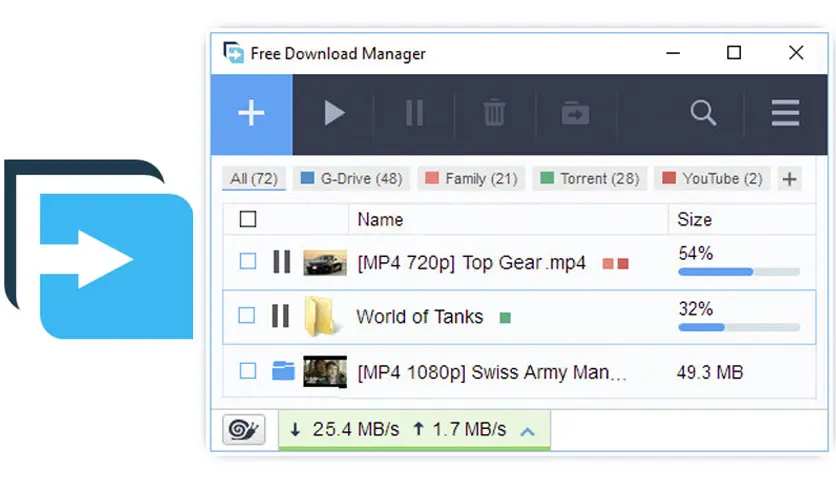
Task: Click the World of Tanks folder icon
Action: [322, 317]
